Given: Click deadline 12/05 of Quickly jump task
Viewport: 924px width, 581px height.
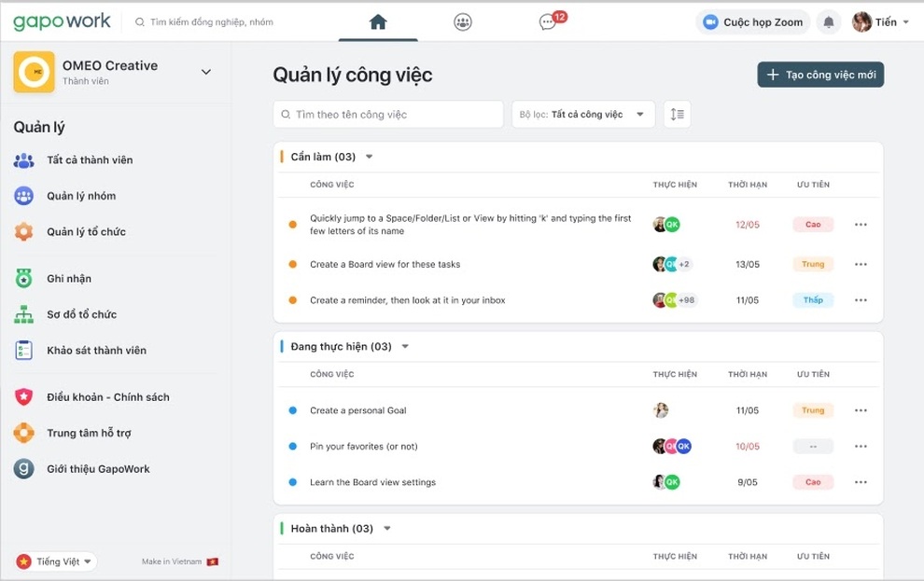Looking at the screenshot, I should (x=748, y=224).
